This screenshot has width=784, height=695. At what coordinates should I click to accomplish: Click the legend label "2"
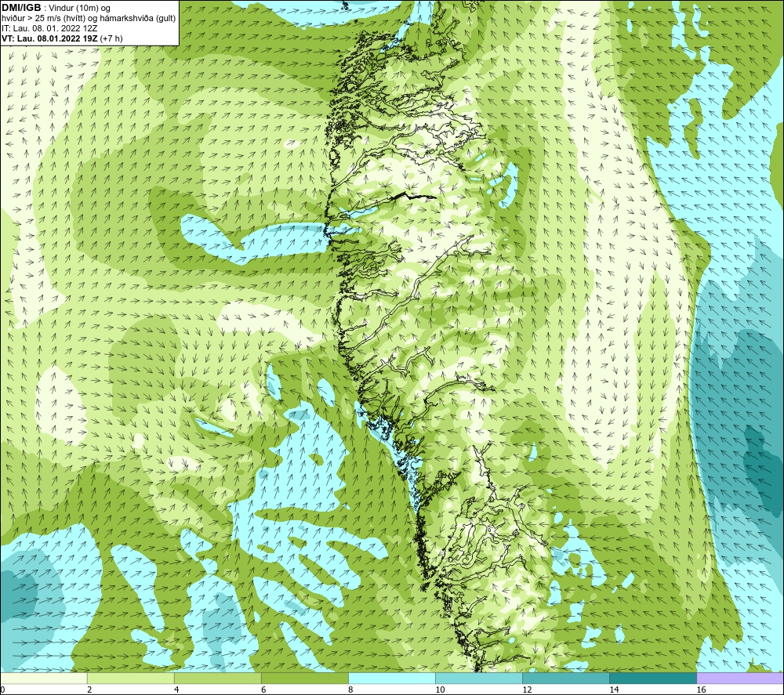(89, 690)
